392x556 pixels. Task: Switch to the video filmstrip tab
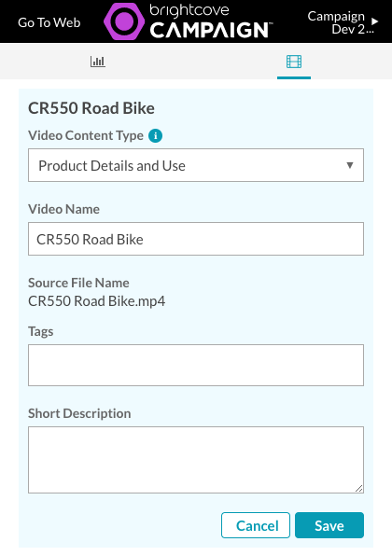tap(294, 62)
